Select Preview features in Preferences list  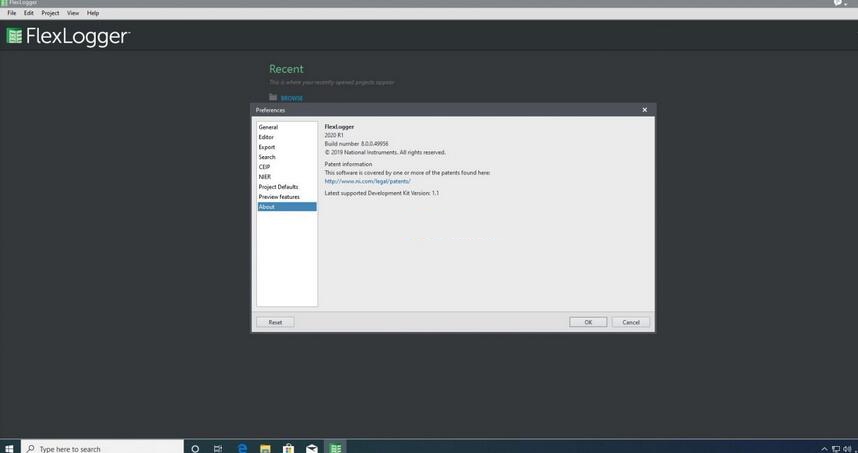(x=286, y=196)
